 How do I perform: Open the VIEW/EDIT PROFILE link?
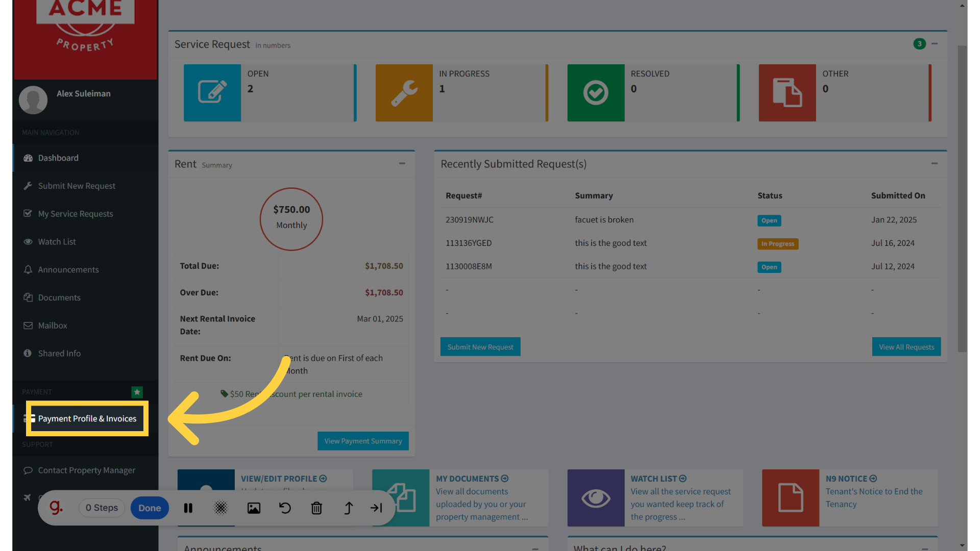(284, 479)
